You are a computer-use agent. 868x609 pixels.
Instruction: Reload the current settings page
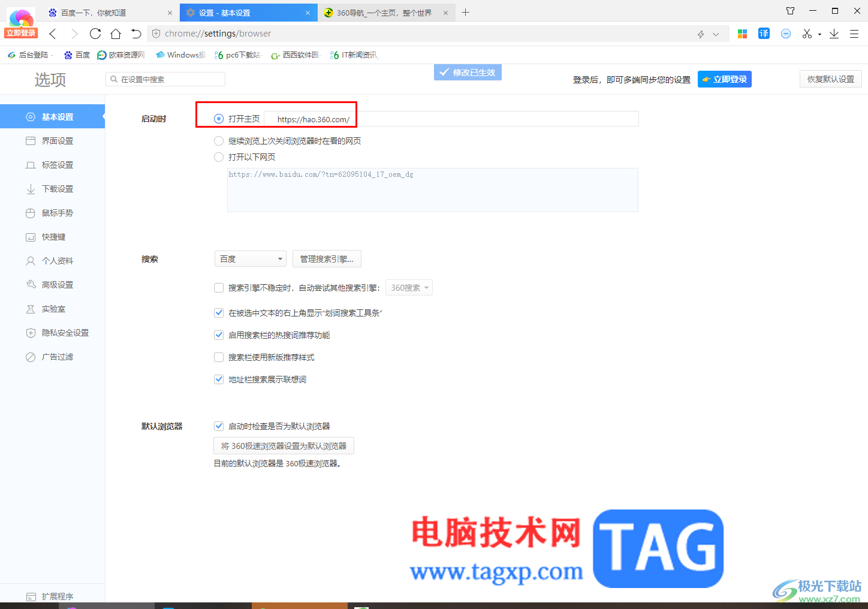(x=95, y=34)
